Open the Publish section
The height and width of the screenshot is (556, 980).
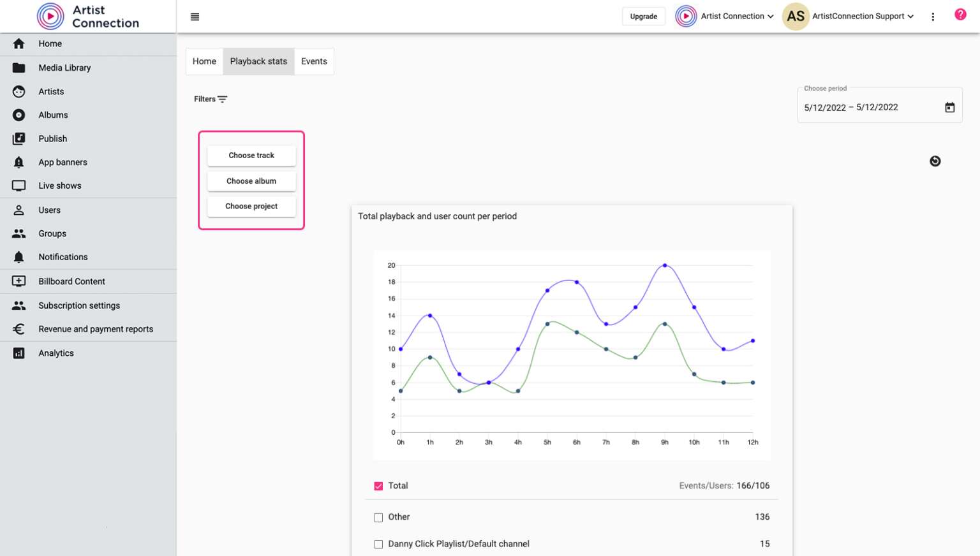(x=52, y=138)
